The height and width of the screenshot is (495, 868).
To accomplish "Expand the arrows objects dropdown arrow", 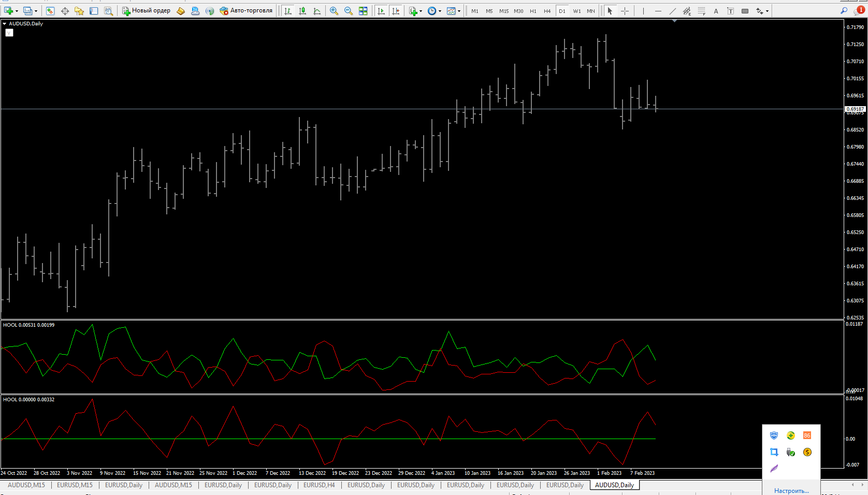I will pyautogui.click(x=767, y=11).
